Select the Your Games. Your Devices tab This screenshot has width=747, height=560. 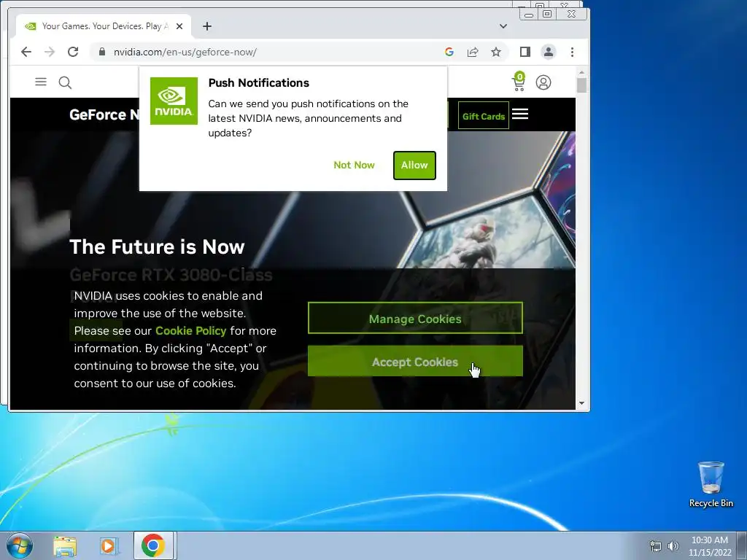tap(104, 26)
